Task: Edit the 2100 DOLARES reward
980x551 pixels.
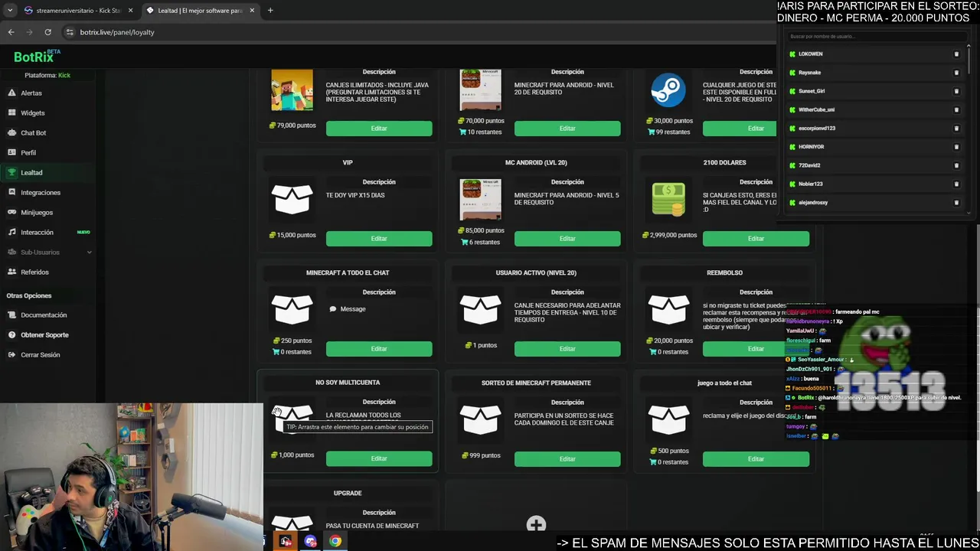Action: point(756,239)
